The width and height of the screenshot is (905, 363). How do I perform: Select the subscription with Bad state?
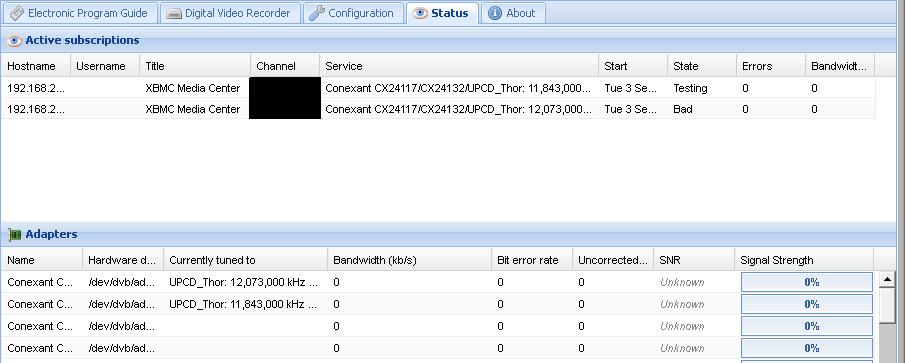(x=439, y=108)
